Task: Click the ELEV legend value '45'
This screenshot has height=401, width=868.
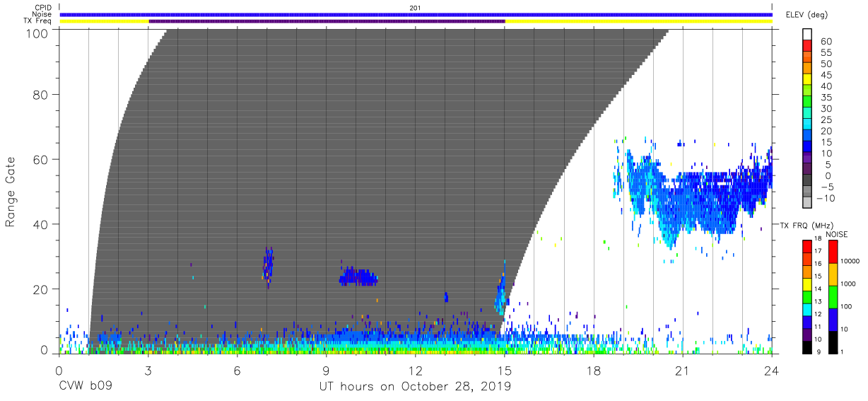Action: [826, 75]
